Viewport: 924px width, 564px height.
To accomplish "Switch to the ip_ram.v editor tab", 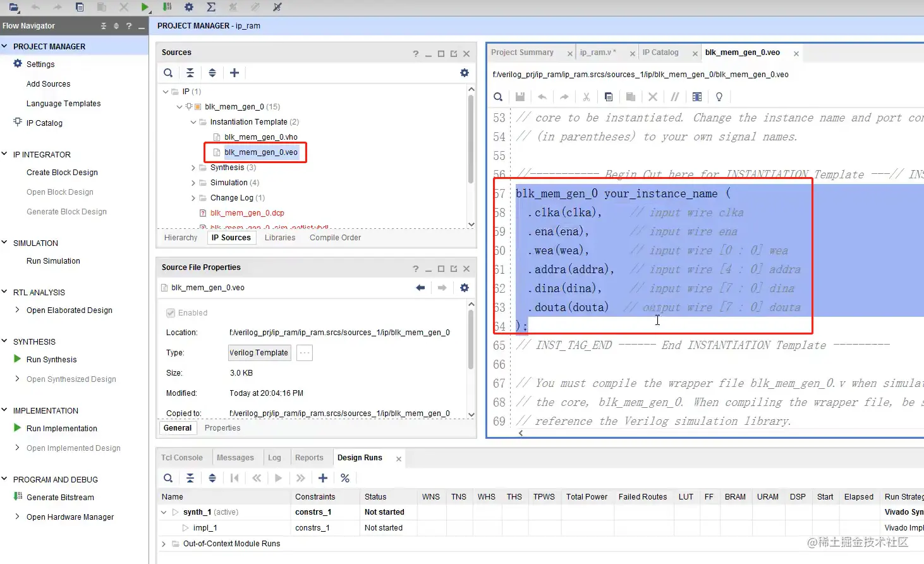I will (x=598, y=52).
